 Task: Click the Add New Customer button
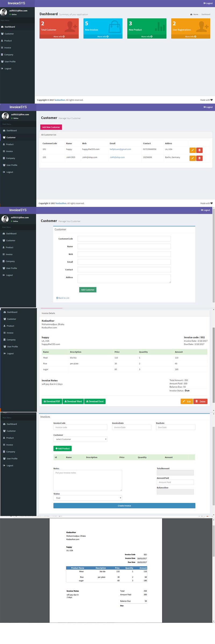[51, 127]
